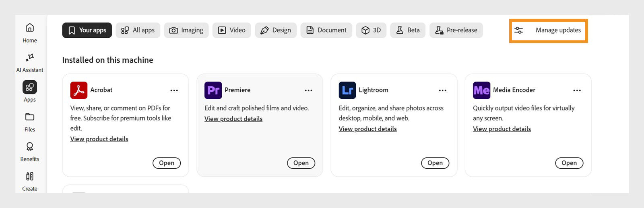Image resolution: width=644 pixels, height=208 pixels.
Task: Select the Your apps tab
Action: click(87, 30)
